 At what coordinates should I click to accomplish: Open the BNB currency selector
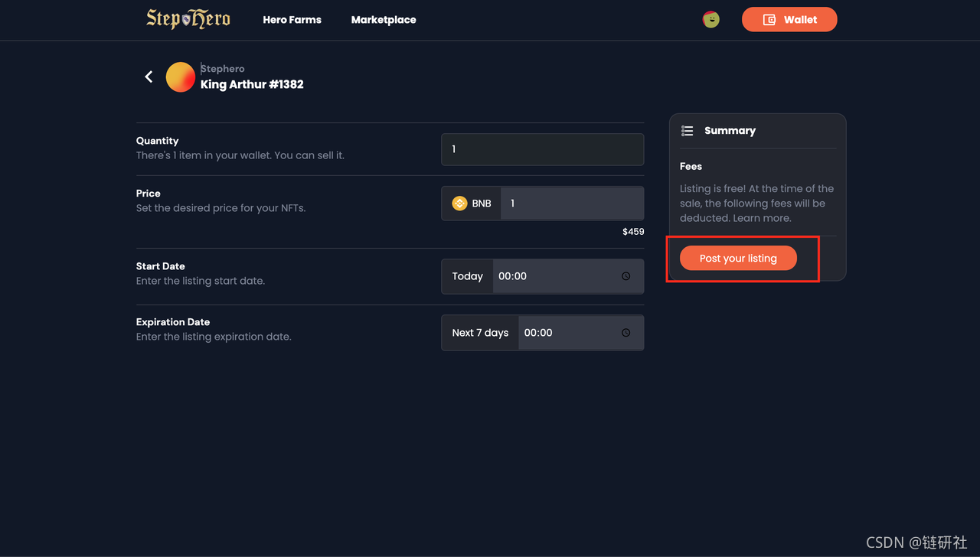pyautogui.click(x=472, y=204)
